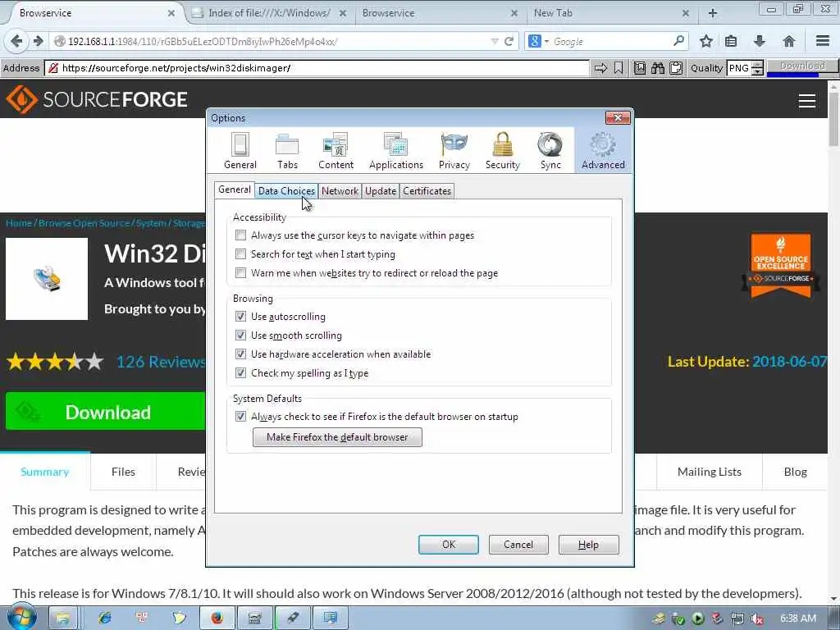The width and height of the screenshot is (840, 630).
Task: Click the search magnifier in Google box
Action: pyautogui.click(x=678, y=41)
